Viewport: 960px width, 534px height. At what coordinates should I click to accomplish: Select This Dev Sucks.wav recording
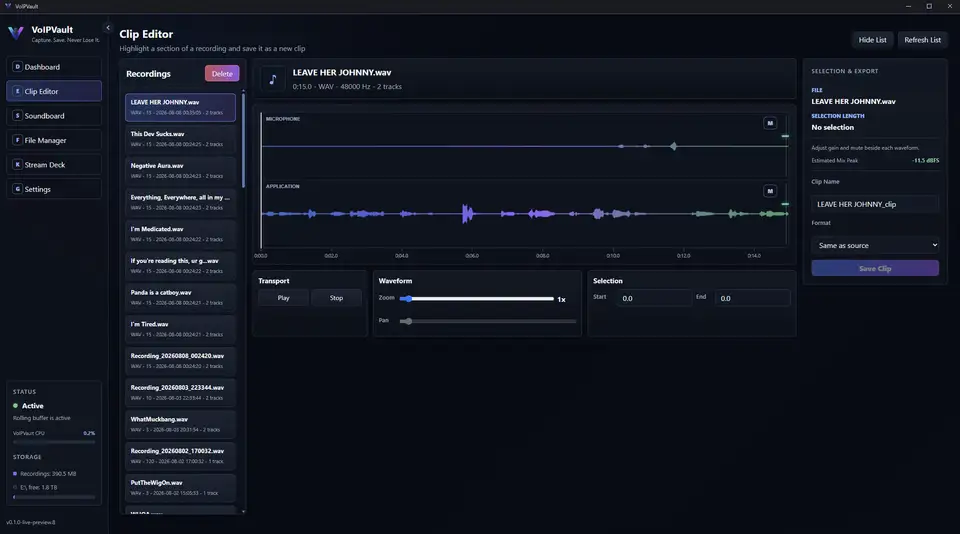180,139
